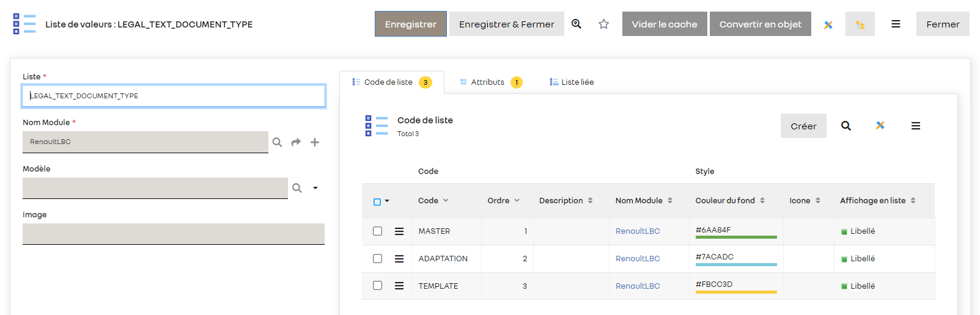Click into the Liste input field

pyautogui.click(x=174, y=96)
